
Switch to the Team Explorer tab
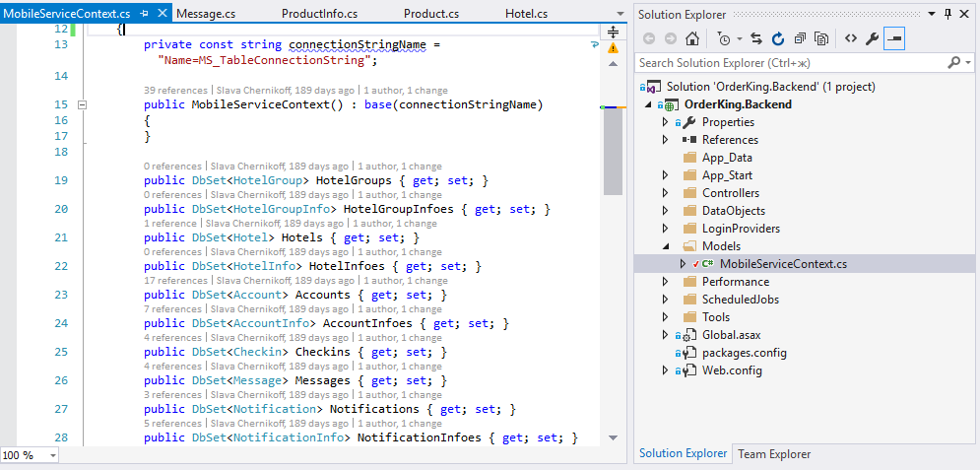(x=774, y=454)
